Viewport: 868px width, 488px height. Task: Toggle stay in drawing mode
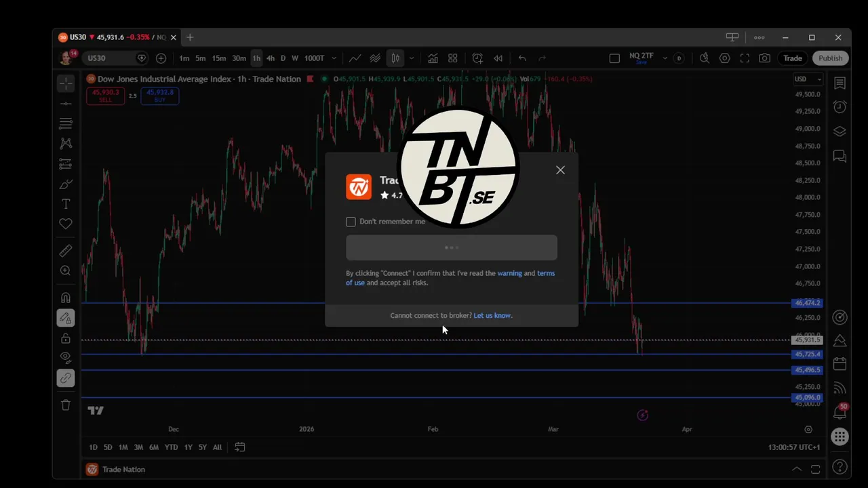coord(66,318)
